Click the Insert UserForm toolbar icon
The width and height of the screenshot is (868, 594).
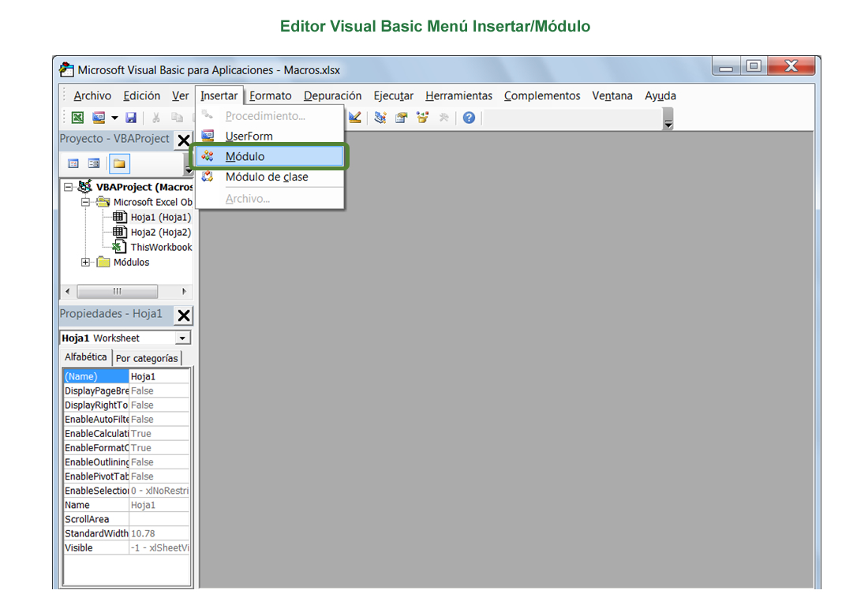coord(99,118)
